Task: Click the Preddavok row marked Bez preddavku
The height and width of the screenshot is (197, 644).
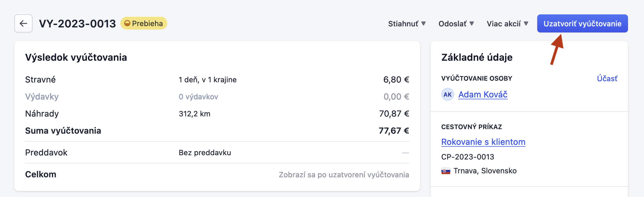Action: click(46, 152)
